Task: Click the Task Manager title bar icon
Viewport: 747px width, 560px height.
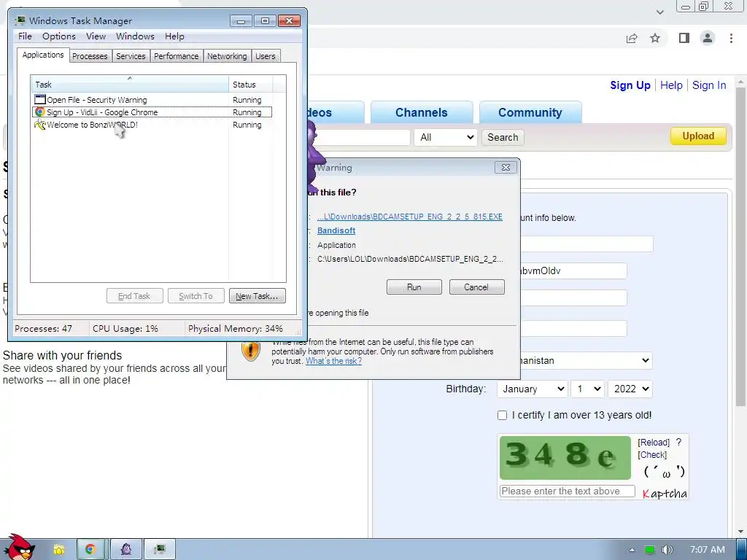Action: pyautogui.click(x=20, y=20)
